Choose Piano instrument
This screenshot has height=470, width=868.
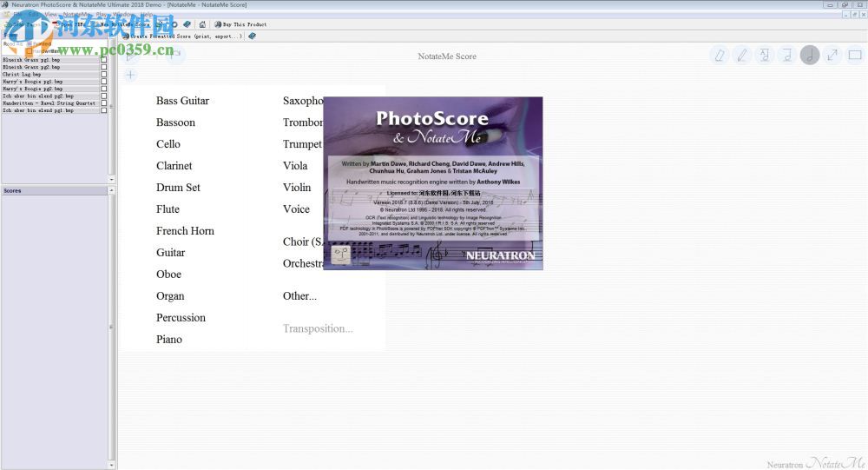pyautogui.click(x=169, y=339)
